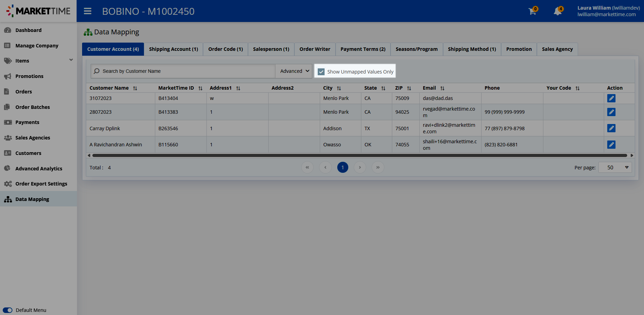Click the Sales Agencies people icon
This screenshot has width=644, height=315.
point(8,138)
